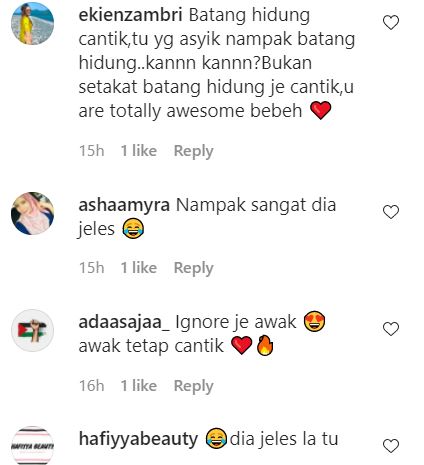This screenshot has height=465, width=424.
Task: Open ekienzambri's profile picture
Action: [x=32, y=23]
